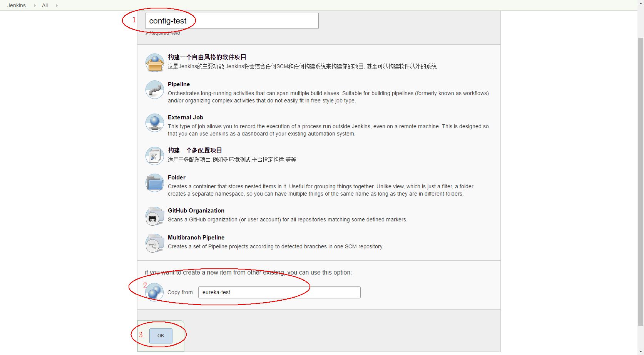Go to the All view breadcrumb
The width and height of the screenshot is (644, 355).
(45, 5)
